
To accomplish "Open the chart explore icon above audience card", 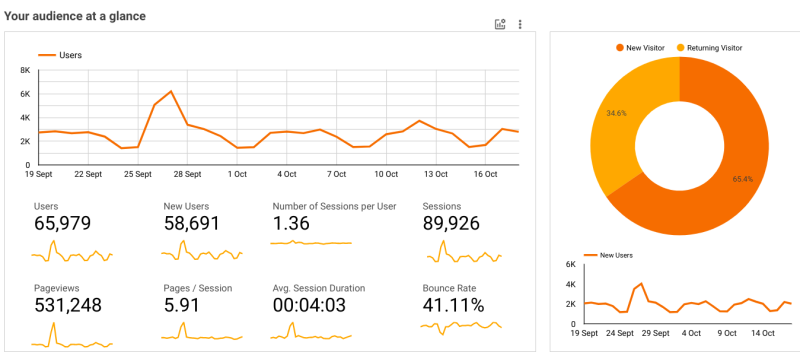I will coord(500,24).
